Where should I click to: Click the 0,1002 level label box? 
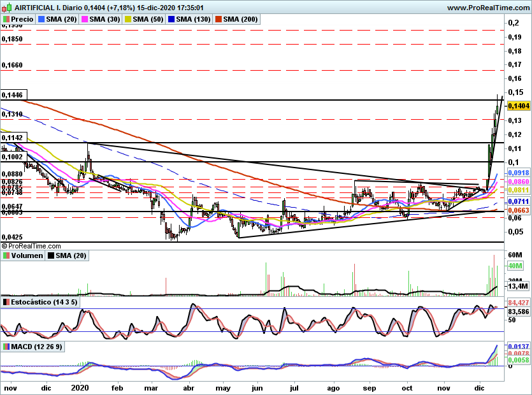13,157
